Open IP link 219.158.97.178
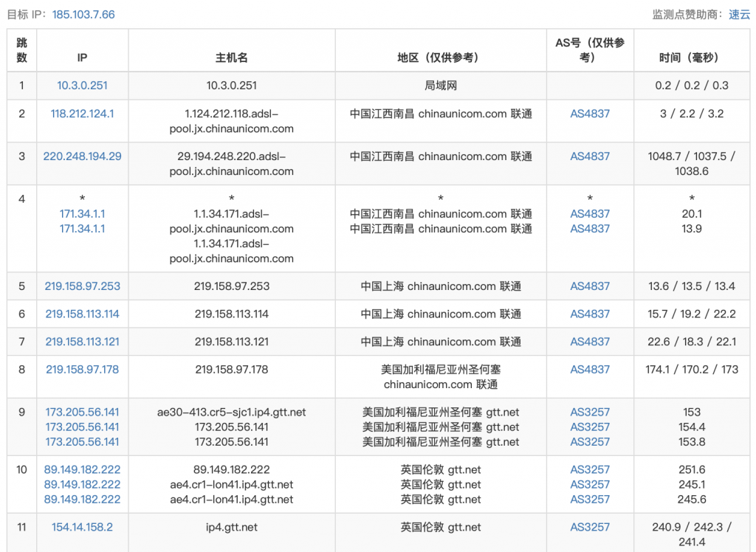Screen dimensions: 756x552 (x=83, y=369)
